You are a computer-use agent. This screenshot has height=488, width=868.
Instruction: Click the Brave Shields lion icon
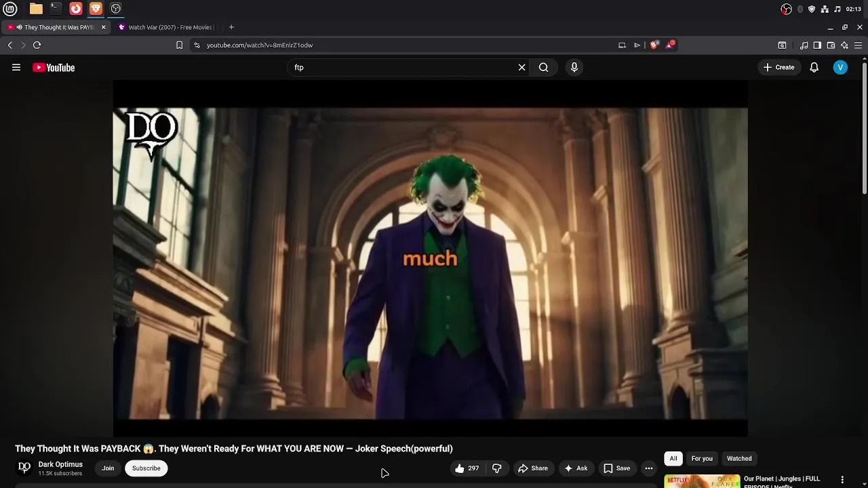(654, 45)
